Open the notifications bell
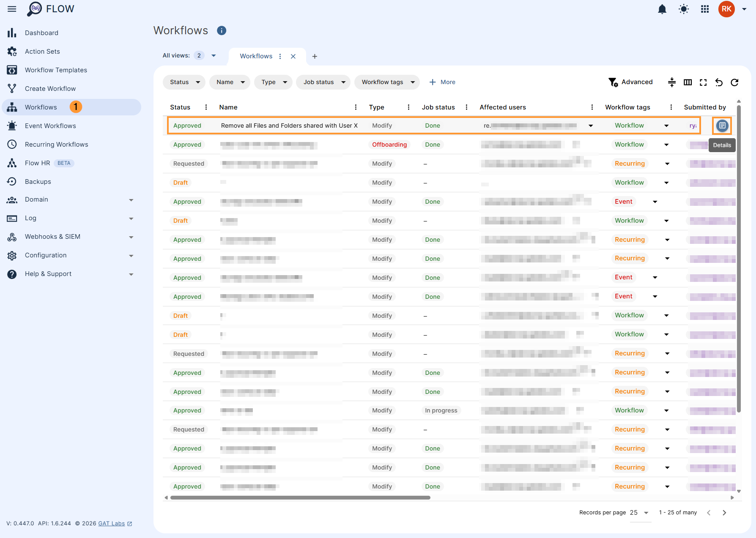The width and height of the screenshot is (756, 538). coord(662,9)
